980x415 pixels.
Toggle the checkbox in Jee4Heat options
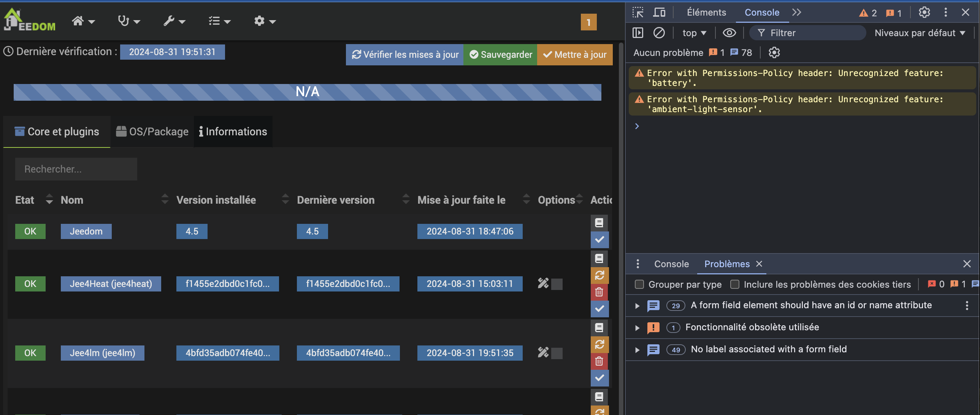[557, 284]
